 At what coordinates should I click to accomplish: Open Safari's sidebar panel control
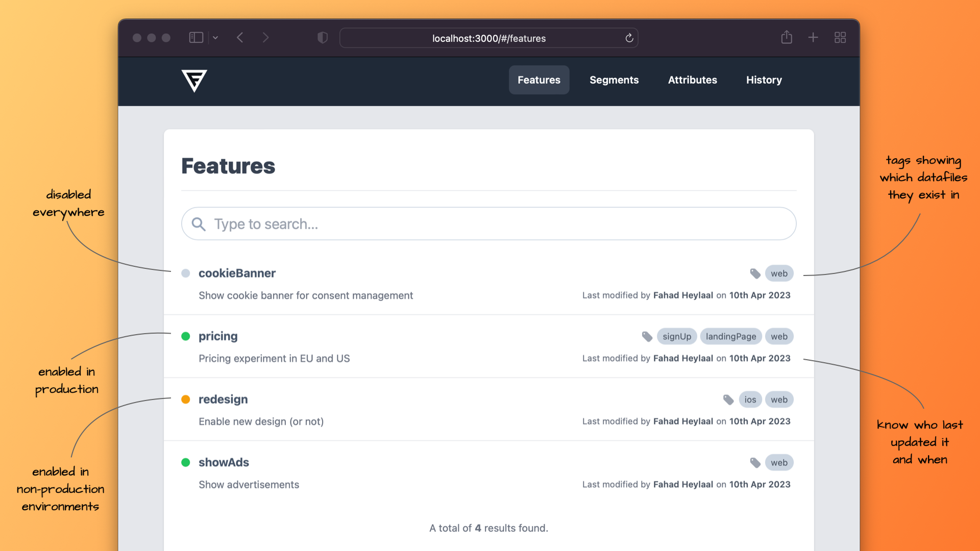[x=196, y=37]
